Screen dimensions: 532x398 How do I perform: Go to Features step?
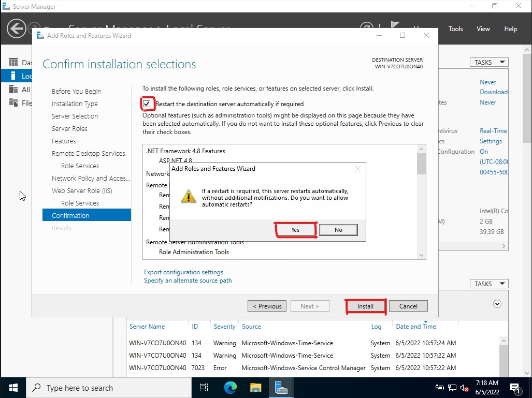[x=64, y=141]
